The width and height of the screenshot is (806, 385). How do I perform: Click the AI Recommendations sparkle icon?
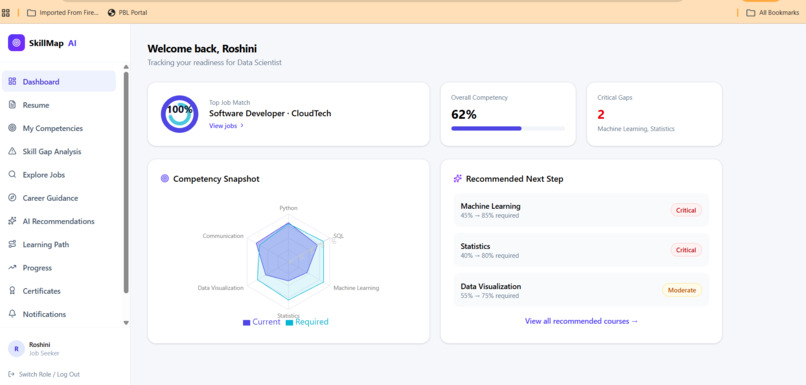click(12, 221)
